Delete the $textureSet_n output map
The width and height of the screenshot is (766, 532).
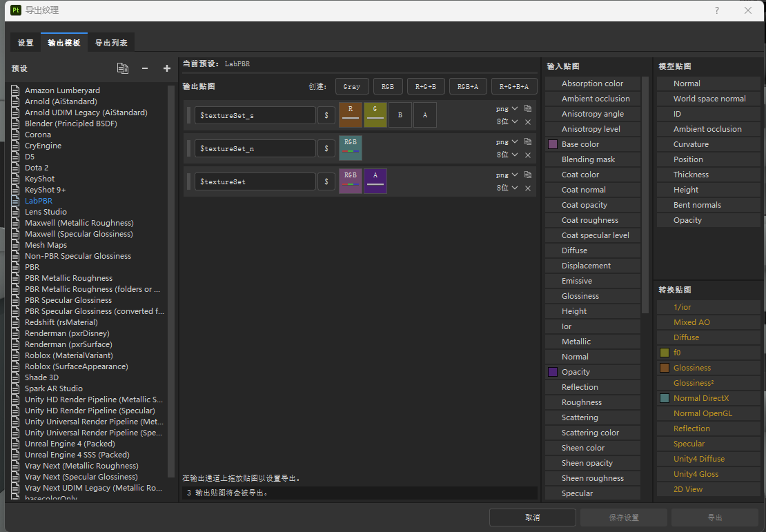[x=528, y=155]
